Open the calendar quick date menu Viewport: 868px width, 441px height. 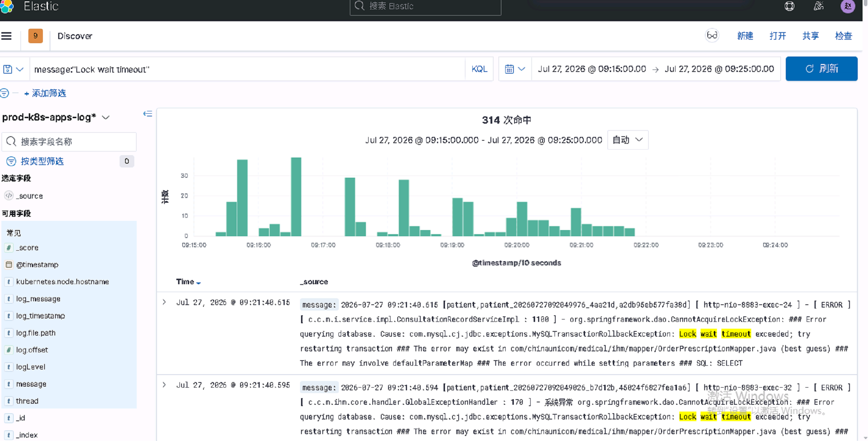coord(514,69)
